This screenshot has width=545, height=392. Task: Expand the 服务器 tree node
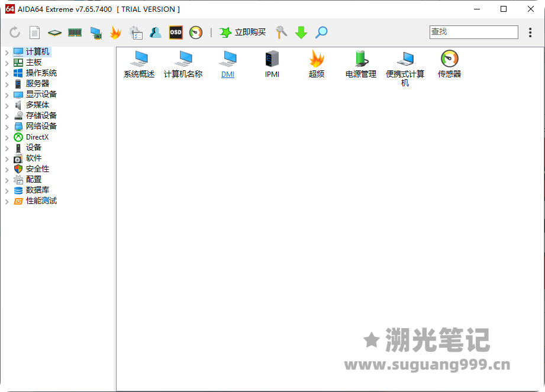(x=7, y=85)
